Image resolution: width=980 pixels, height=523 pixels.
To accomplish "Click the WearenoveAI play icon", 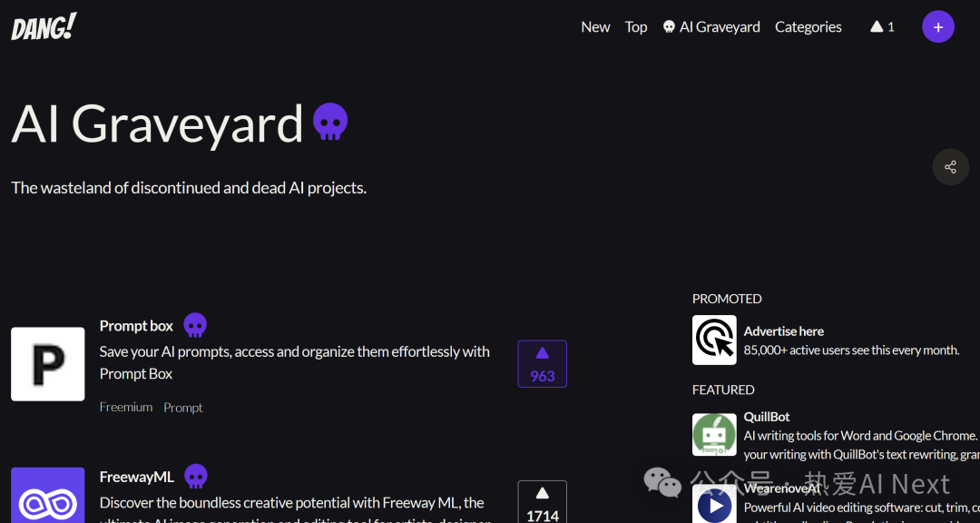I will tap(714, 504).
